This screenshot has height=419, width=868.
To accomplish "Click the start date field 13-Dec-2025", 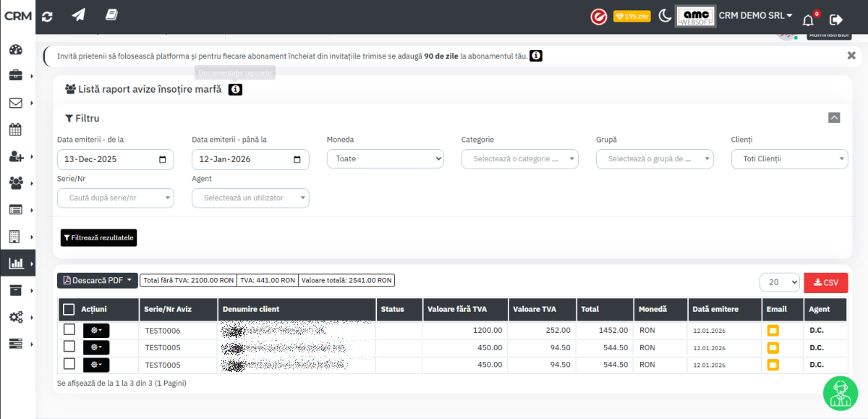I will click(115, 159).
